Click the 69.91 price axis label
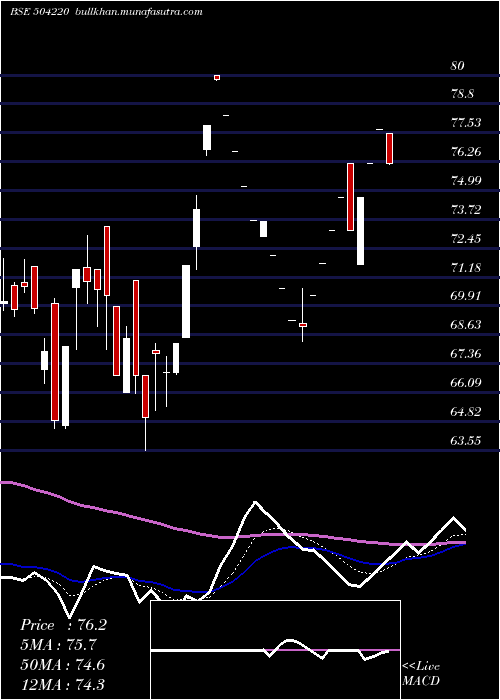Screen dimensions: 500x700 point(466,296)
